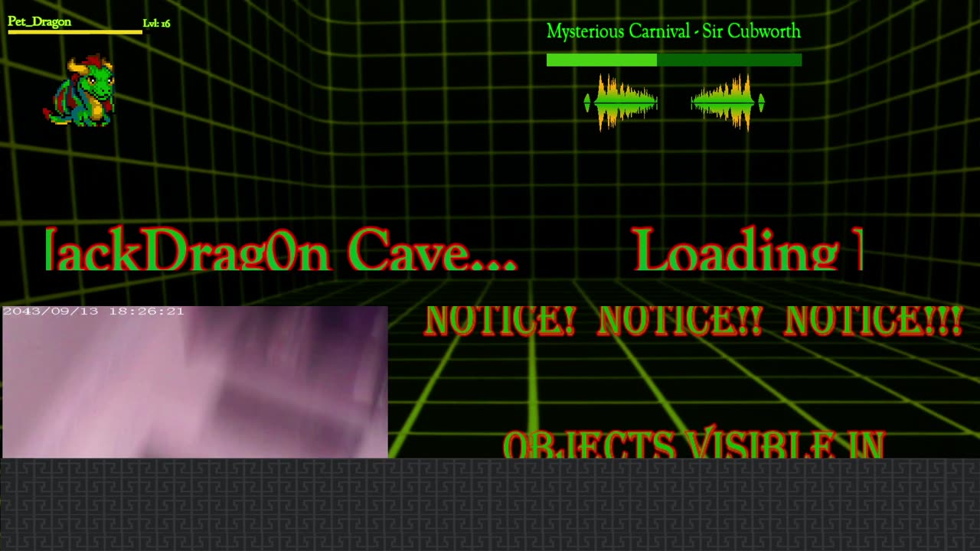Click the 'NOTICE!!!' last banner word
Screen dimensions: 980x551
point(874,321)
